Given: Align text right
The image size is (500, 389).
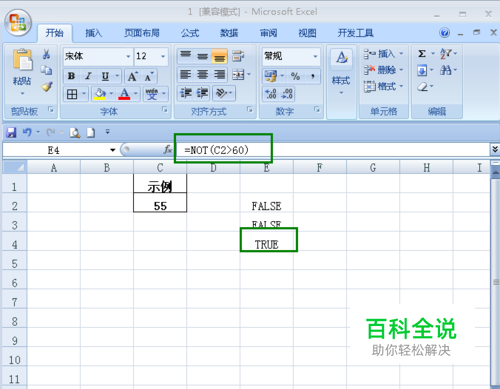Looking at the screenshot, I should (x=219, y=74).
